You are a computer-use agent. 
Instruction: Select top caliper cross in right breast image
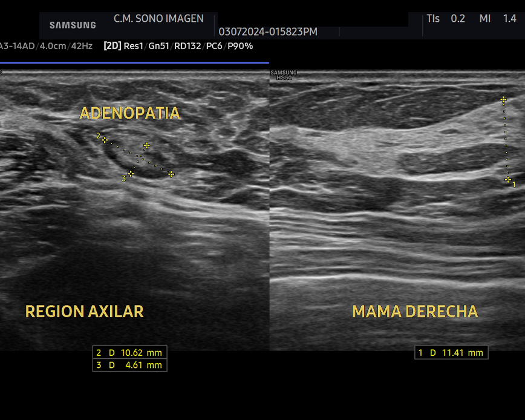503,100
